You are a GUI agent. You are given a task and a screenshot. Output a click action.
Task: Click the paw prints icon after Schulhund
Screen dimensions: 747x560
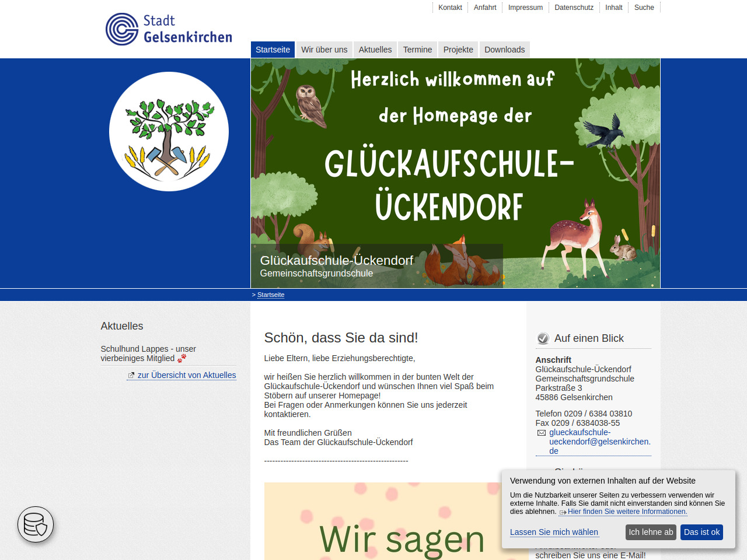pyautogui.click(x=182, y=358)
